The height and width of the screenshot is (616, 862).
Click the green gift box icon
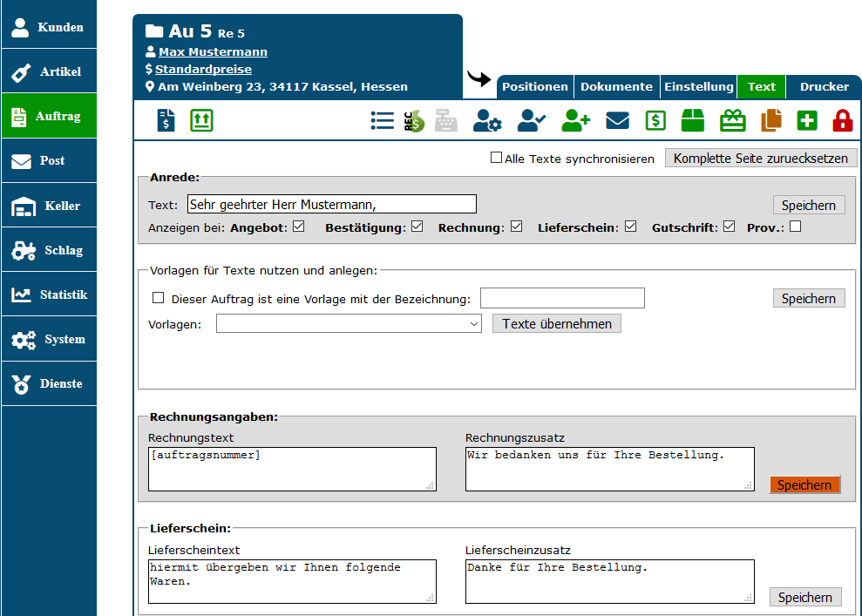(x=732, y=120)
